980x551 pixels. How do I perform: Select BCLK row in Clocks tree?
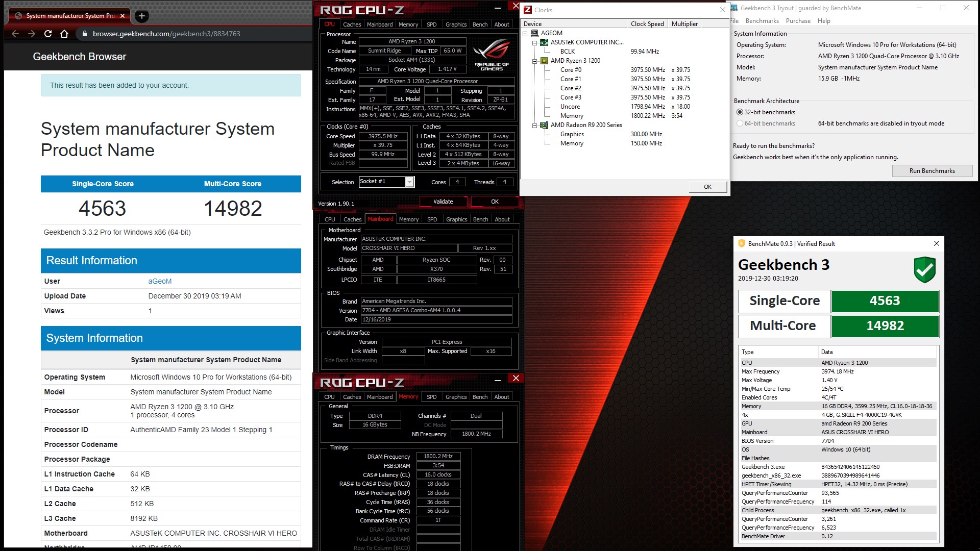[x=568, y=52]
